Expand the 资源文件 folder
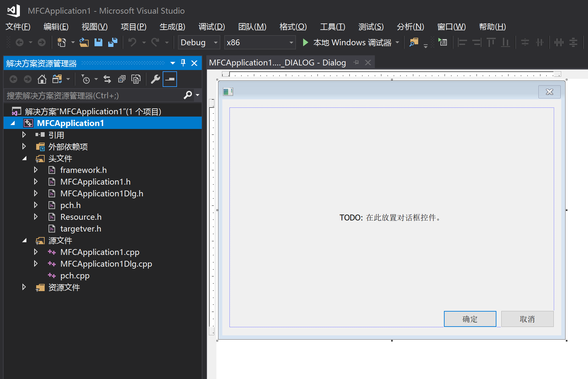 [x=24, y=287]
